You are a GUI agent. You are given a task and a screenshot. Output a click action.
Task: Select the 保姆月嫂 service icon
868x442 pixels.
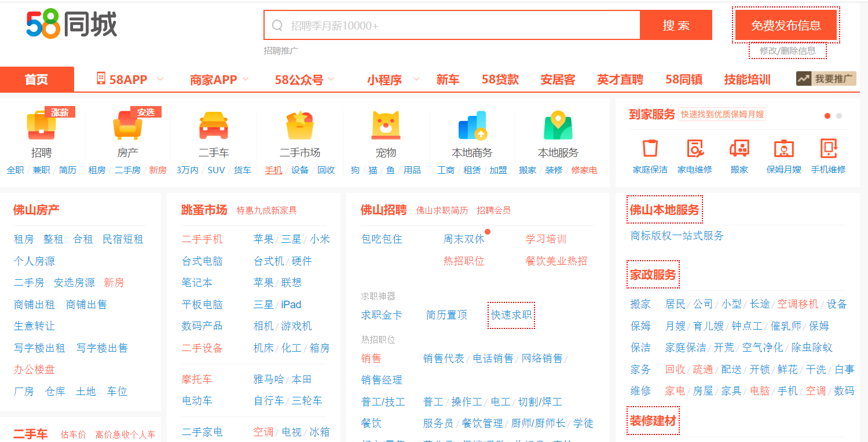tap(784, 149)
